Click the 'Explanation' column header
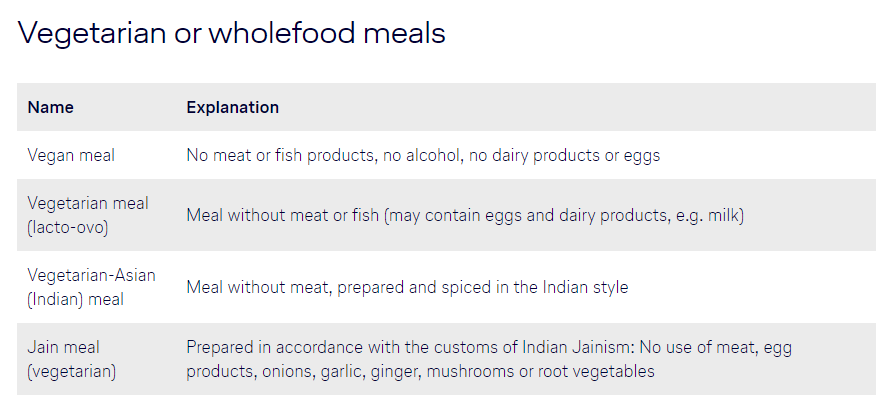Viewport: 887px width, 401px height. (232, 107)
